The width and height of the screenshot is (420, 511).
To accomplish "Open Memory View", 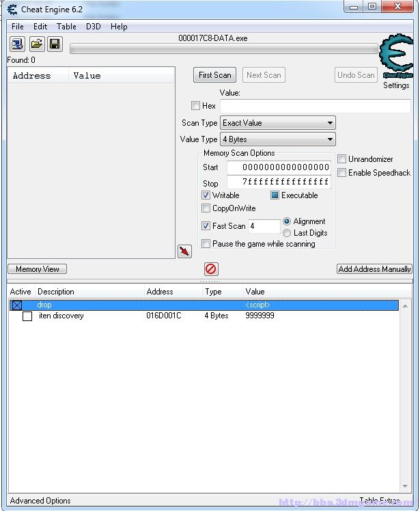I will 37,269.
